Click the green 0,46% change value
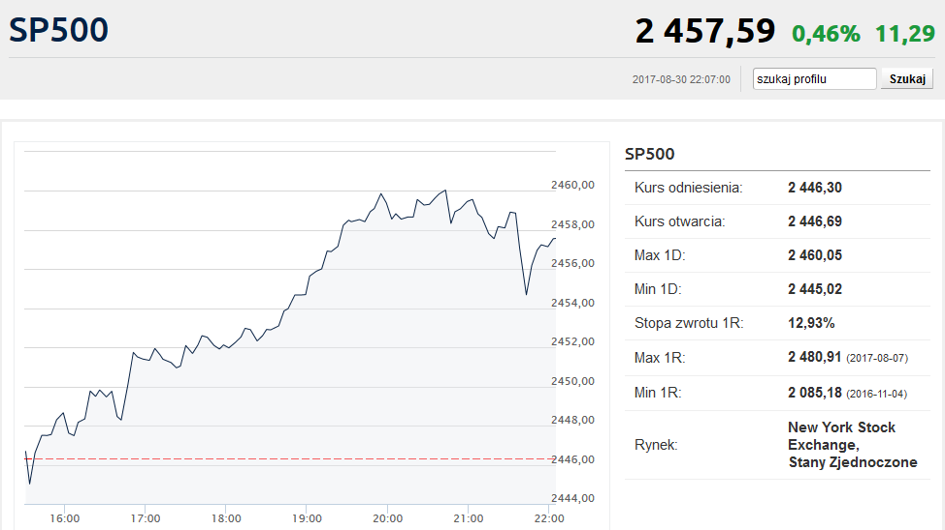 coord(825,33)
